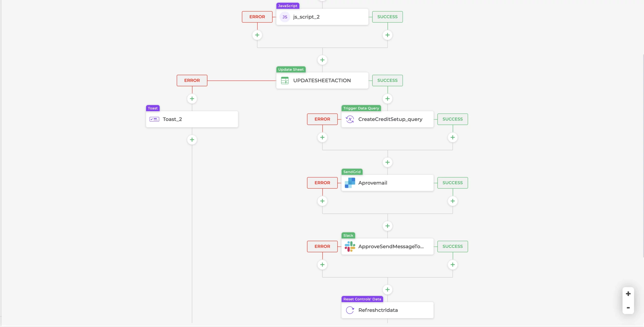Add step under Aprovemail ERROR branch

click(x=322, y=201)
